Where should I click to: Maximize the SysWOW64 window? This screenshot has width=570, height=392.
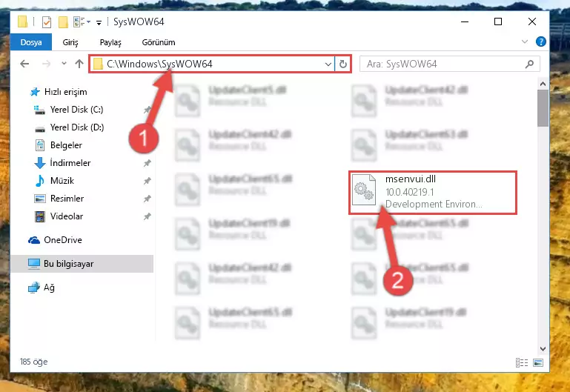coord(498,21)
